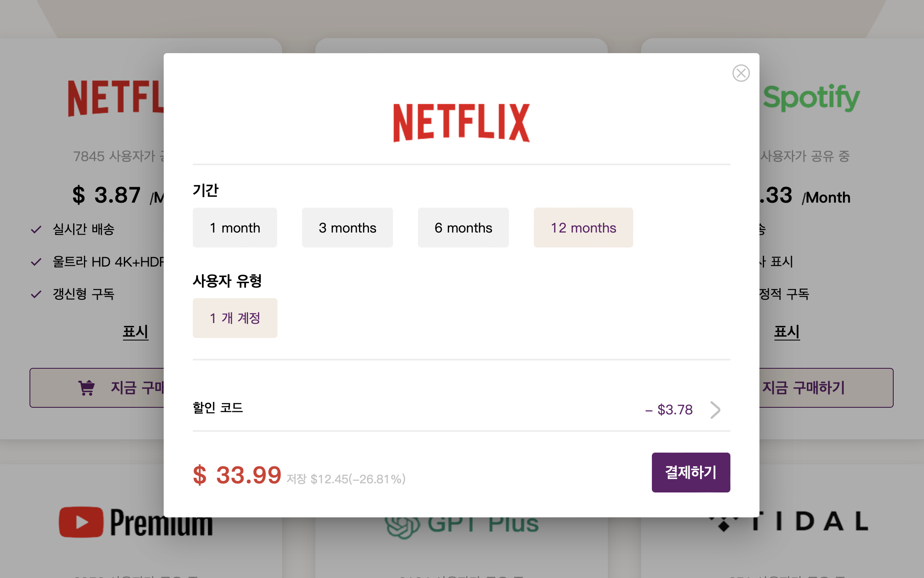924x578 pixels.
Task: Open the 표시 link under Netflix card
Action: (135, 332)
